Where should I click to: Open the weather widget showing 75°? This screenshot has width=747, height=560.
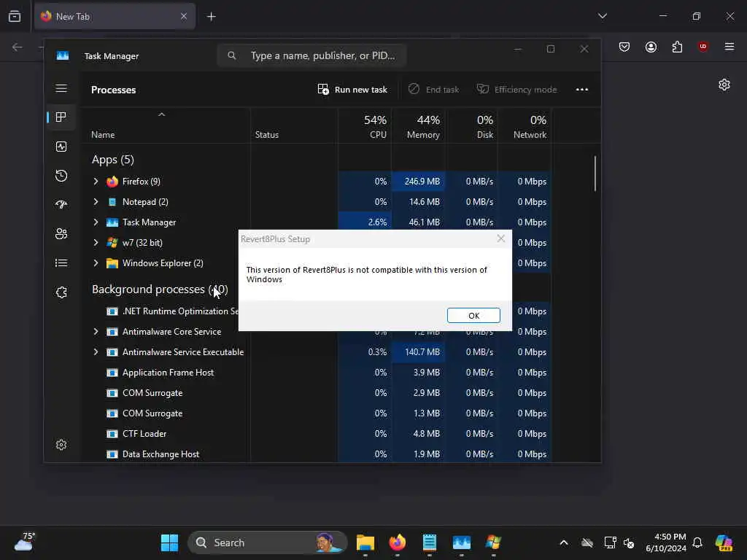coord(25,542)
